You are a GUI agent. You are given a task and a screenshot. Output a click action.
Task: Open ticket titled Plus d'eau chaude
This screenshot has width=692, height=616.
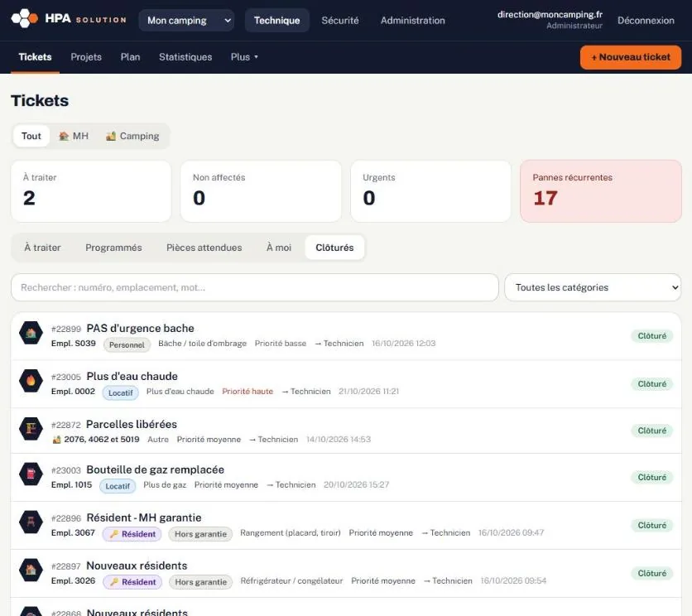[x=132, y=376]
